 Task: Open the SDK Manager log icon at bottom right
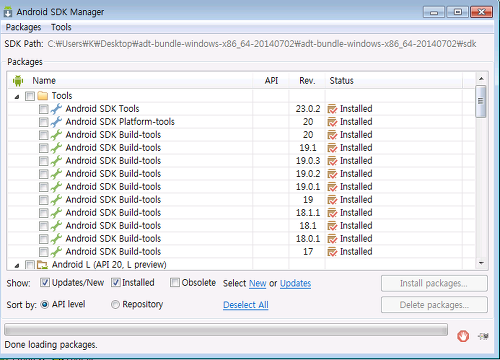tap(483, 336)
